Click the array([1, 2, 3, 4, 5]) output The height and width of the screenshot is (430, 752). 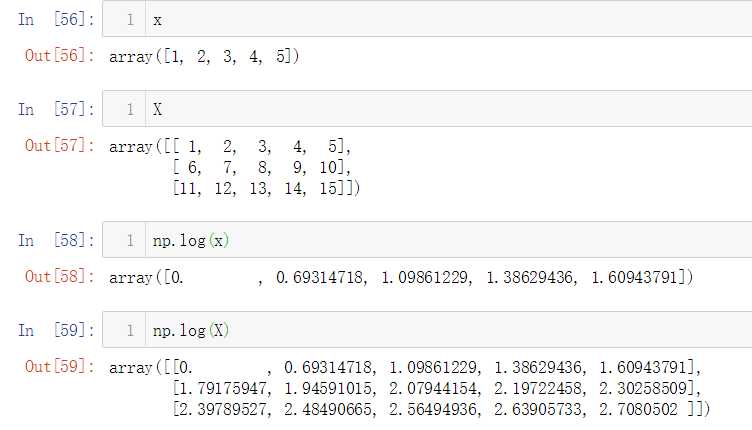tap(204, 57)
